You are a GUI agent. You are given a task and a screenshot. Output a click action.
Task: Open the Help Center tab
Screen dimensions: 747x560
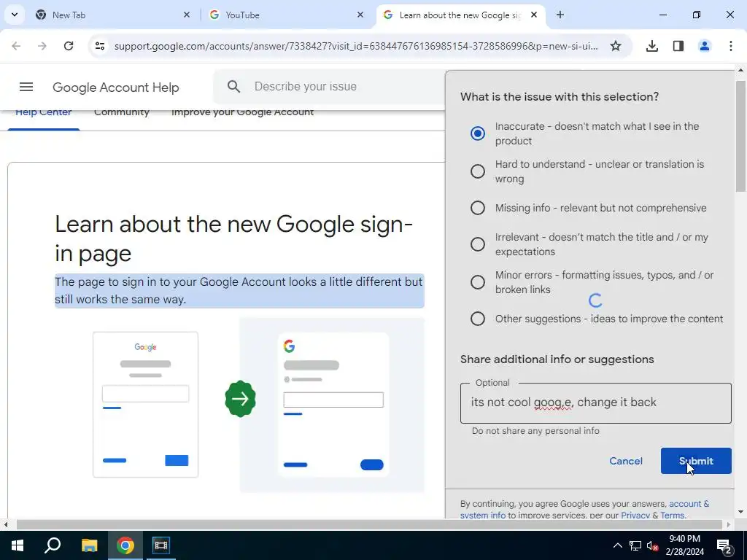pos(43,113)
